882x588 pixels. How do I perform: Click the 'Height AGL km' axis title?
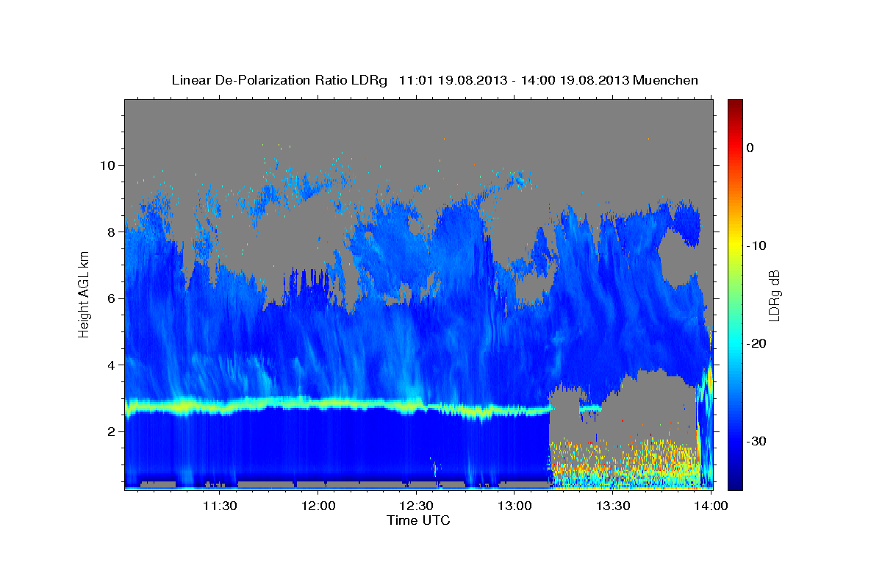pyautogui.click(x=85, y=295)
